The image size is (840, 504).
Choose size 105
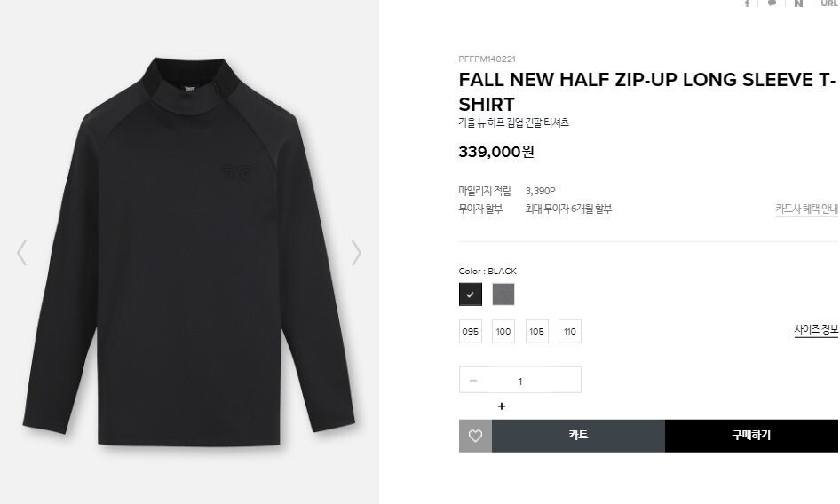pyautogui.click(x=537, y=331)
